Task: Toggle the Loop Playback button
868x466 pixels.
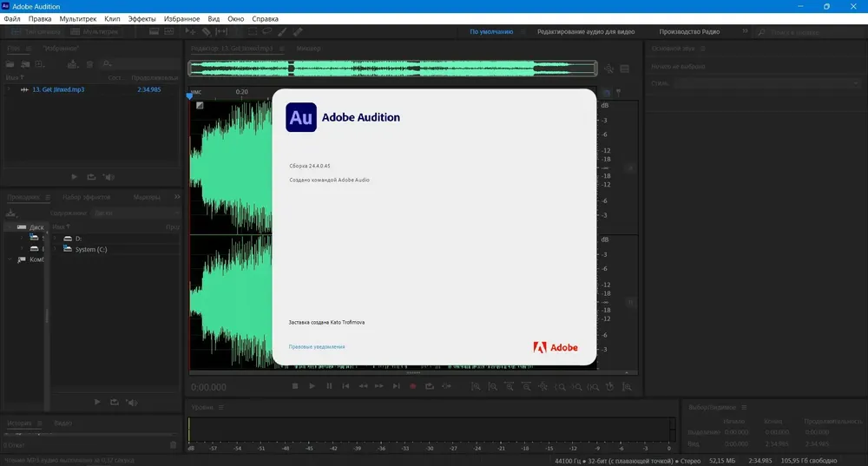Action: click(x=430, y=386)
